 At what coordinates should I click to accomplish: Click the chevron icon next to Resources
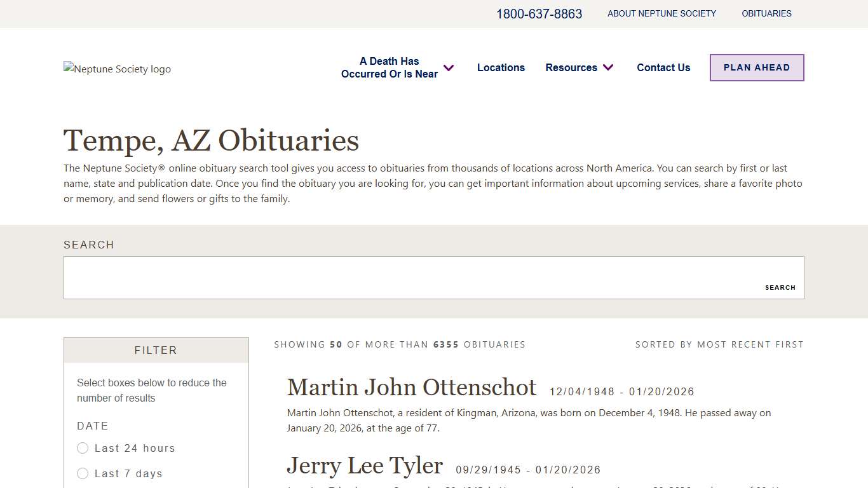click(x=608, y=67)
